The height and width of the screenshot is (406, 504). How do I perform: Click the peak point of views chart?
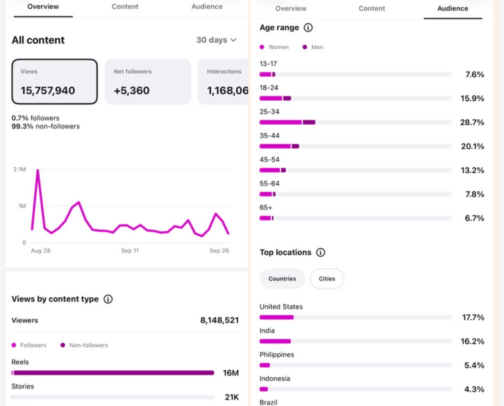(38, 170)
